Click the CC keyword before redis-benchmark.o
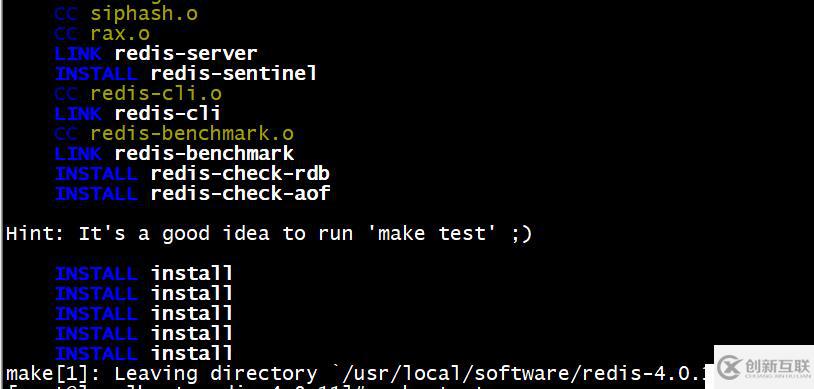Viewport: 814px width, 389px height. tap(66, 133)
